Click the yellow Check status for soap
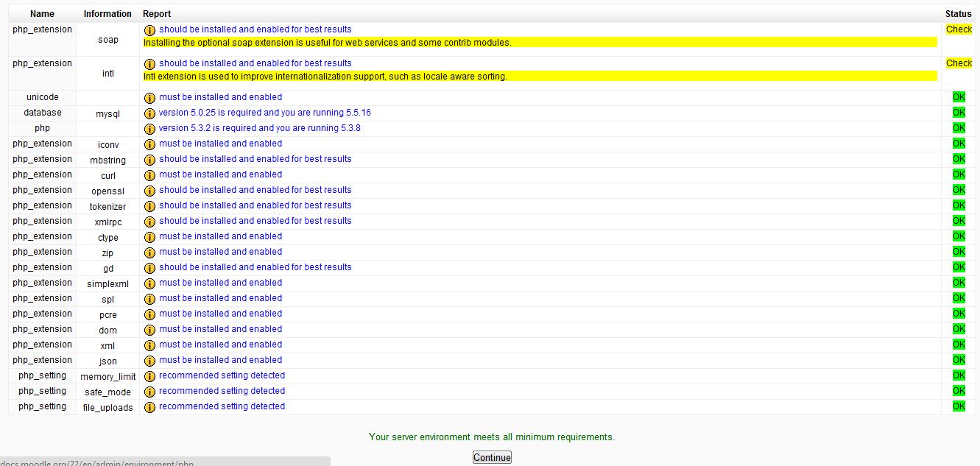This screenshot has height=466, width=980. pos(959,29)
